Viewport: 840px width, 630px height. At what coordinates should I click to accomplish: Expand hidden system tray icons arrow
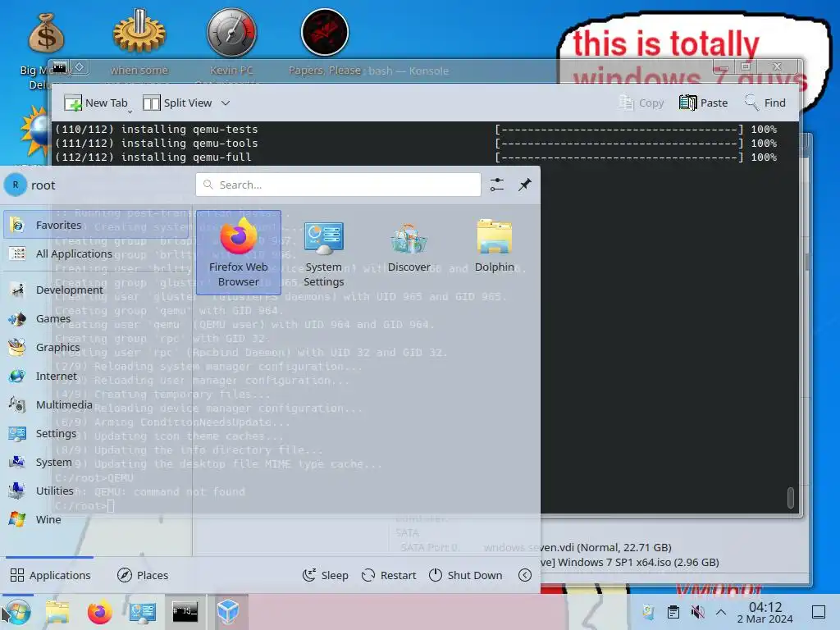[x=721, y=612]
